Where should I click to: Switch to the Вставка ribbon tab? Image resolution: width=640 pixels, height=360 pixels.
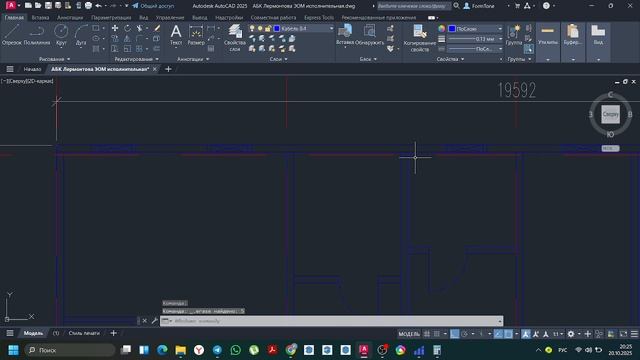(40, 18)
